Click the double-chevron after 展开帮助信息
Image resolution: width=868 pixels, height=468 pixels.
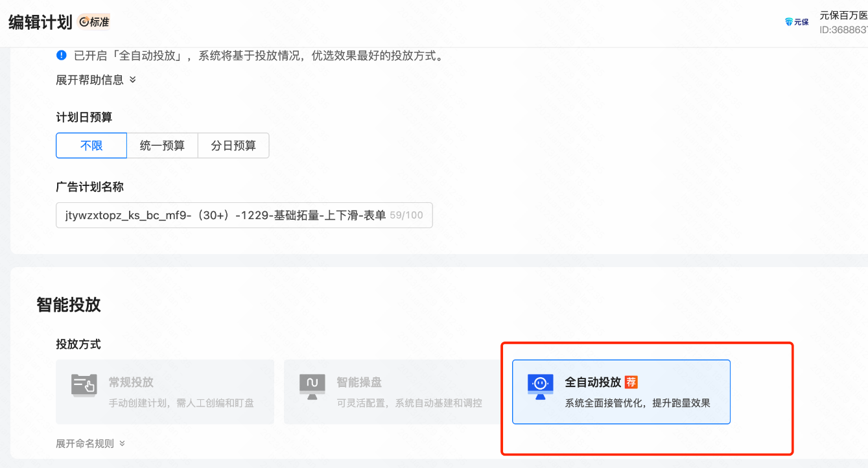(133, 80)
